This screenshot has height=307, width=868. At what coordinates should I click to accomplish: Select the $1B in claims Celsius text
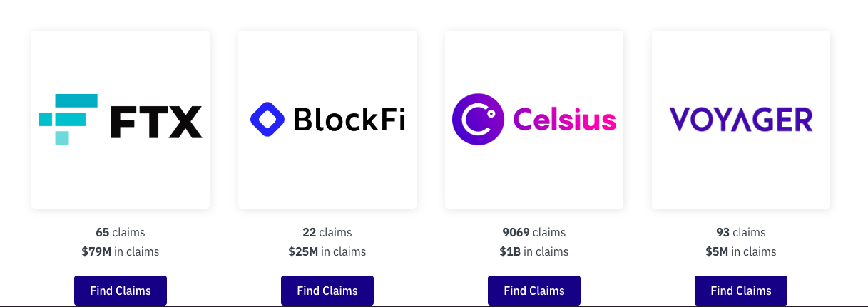tap(534, 251)
